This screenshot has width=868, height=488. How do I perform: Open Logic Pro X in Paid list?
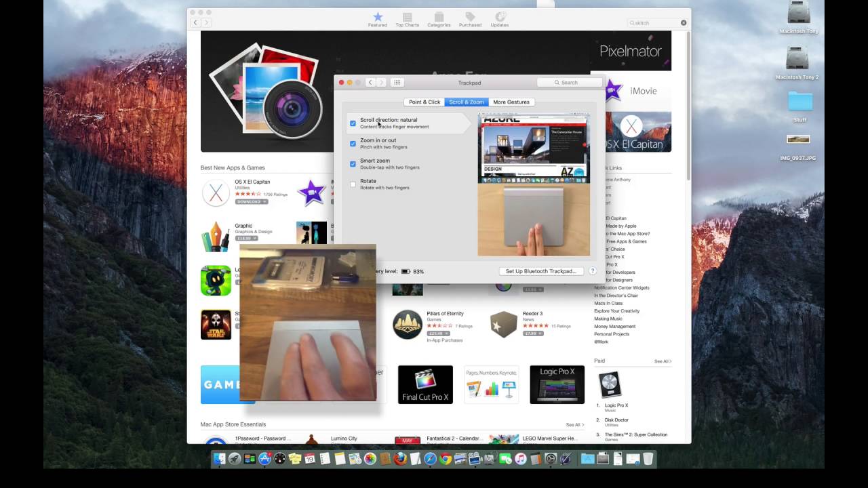pyautogui.click(x=616, y=405)
